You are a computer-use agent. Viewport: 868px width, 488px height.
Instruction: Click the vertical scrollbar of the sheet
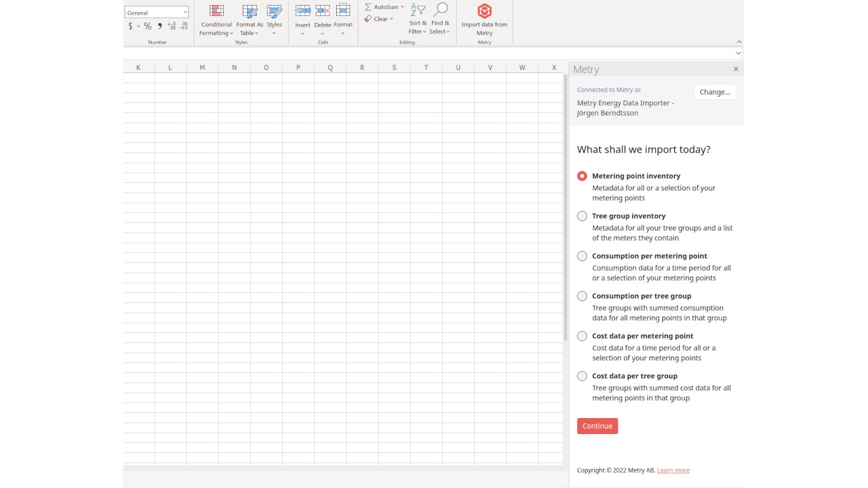[x=566, y=207]
